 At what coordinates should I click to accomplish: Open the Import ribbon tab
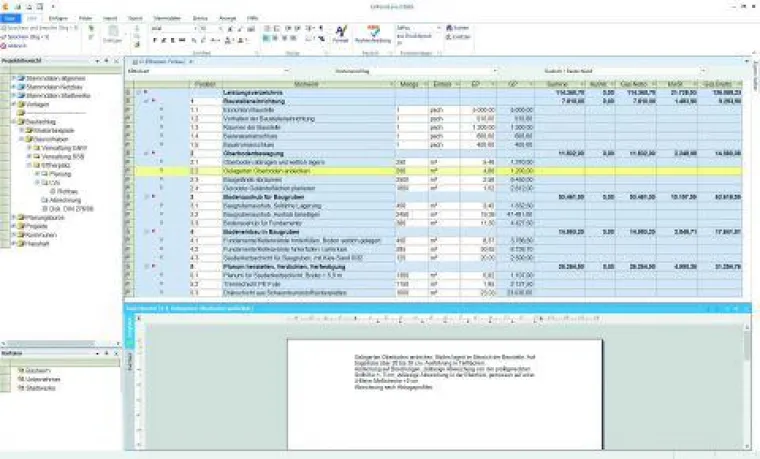[x=109, y=18]
